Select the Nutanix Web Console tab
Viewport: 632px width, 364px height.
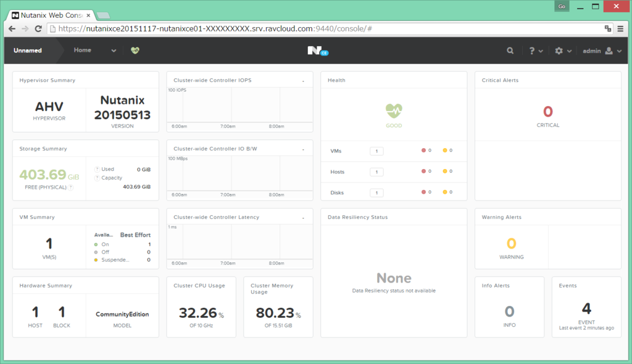coord(51,15)
